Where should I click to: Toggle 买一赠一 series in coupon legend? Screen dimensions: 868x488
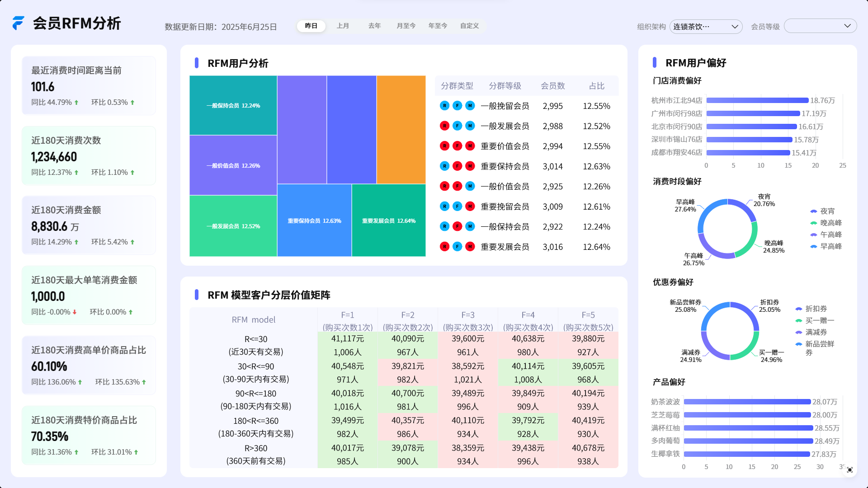tap(819, 321)
